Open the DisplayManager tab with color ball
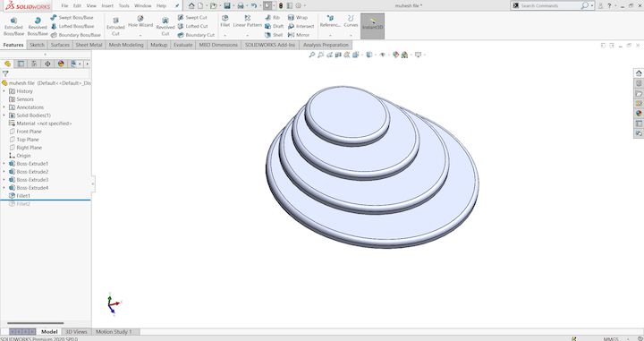Viewport: 644px width, 341px height. tap(61, 64)
